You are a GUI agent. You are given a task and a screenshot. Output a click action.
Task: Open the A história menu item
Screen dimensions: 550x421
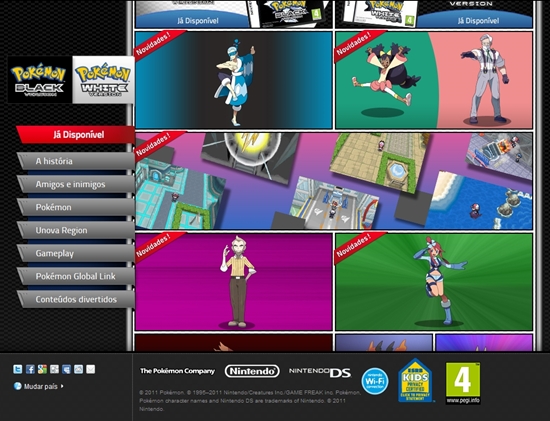pyautogui.click(x=76, y=161)
